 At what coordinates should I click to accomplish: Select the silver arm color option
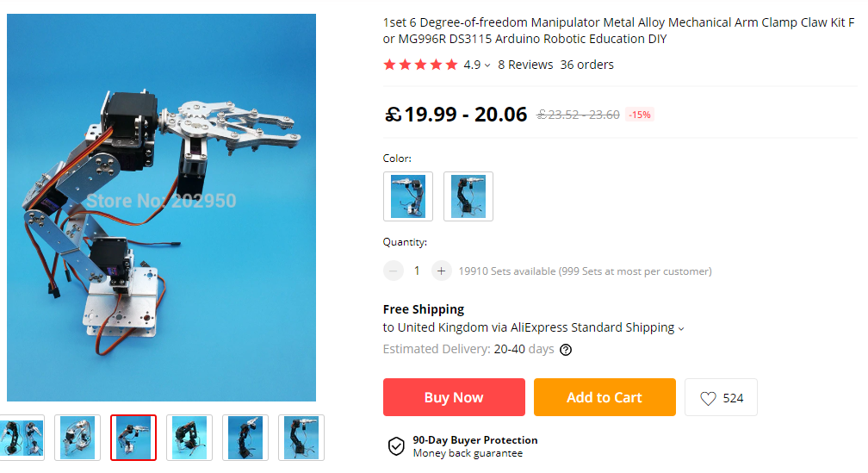point(408,196)
